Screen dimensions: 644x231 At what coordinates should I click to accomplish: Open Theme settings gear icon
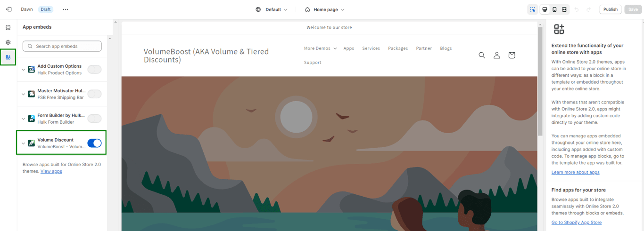pyautogui.click(x=8, y=42)
